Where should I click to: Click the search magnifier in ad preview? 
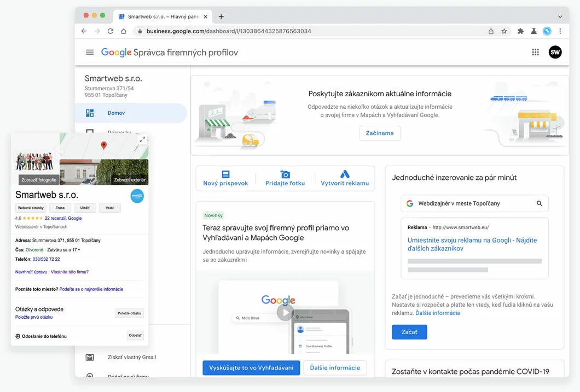pos(540,203)
